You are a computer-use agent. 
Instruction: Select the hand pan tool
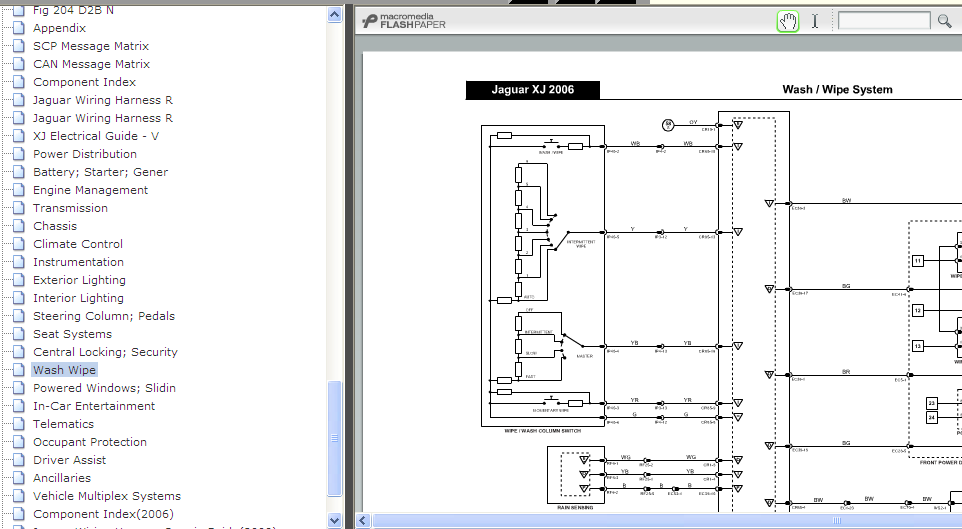point(788,21)
